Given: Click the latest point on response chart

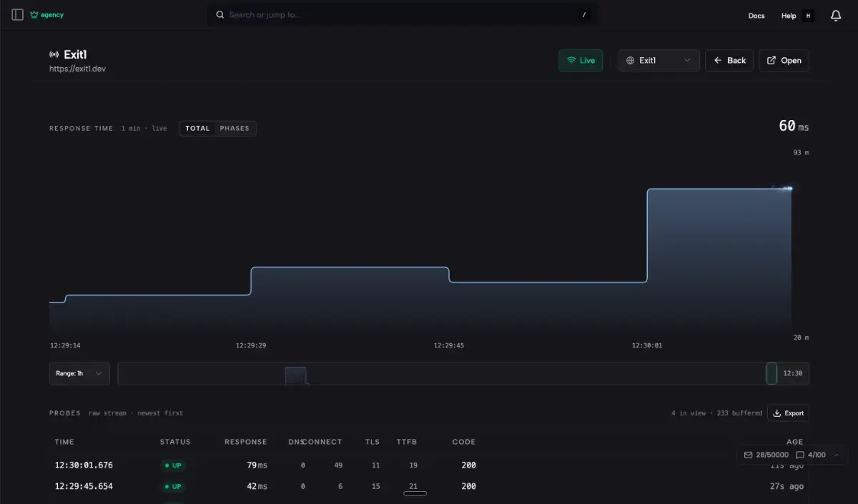Looking at the screenshot, I should (790, 189).
